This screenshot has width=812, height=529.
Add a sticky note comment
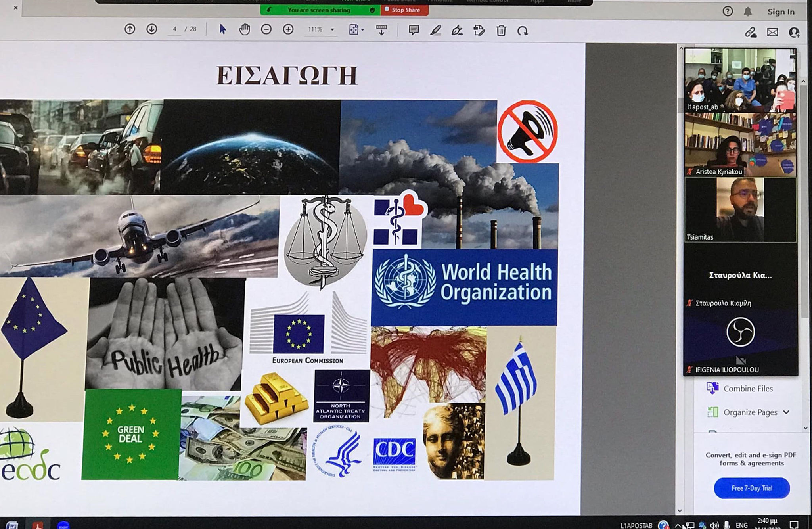click(414, 30)
